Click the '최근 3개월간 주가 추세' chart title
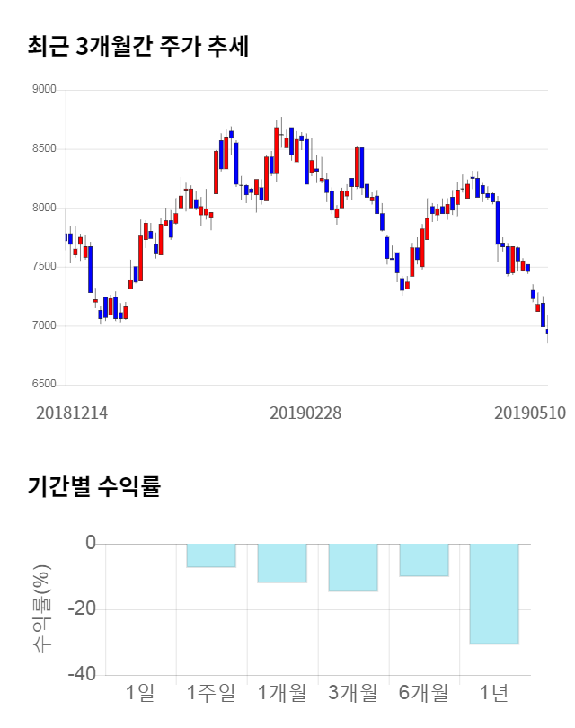This screenshot has width=575, height=728. click(x=137, y=47)
